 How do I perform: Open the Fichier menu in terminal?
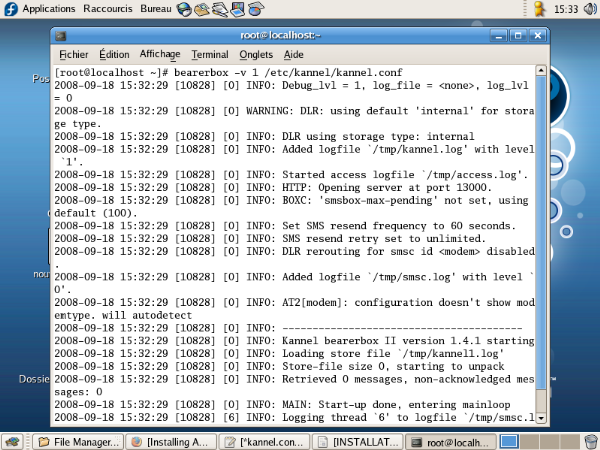73,55
